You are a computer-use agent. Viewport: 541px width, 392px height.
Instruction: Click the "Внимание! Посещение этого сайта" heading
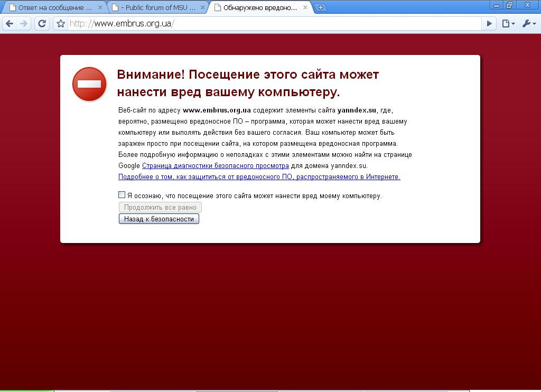point(248,83)
